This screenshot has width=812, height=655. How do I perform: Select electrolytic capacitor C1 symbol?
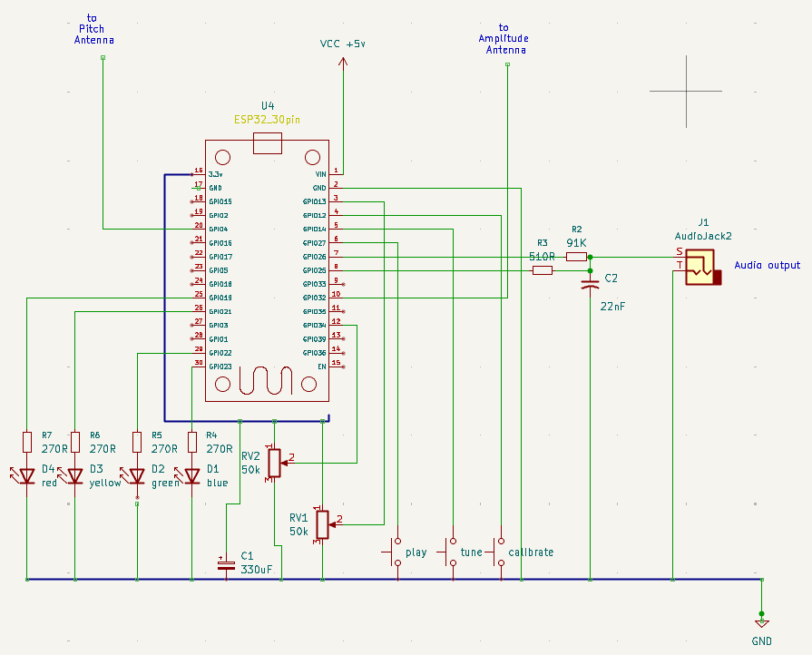(226, 564)
